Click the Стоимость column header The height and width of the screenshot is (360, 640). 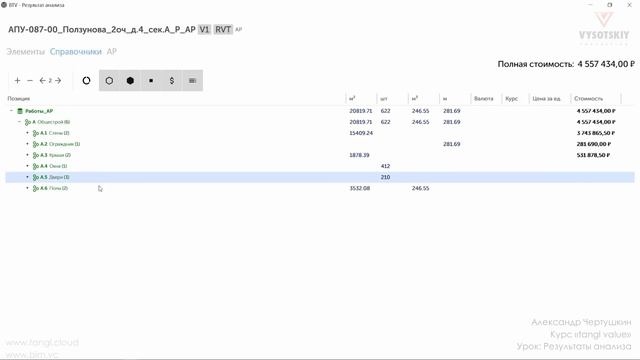tap(588, 98)
